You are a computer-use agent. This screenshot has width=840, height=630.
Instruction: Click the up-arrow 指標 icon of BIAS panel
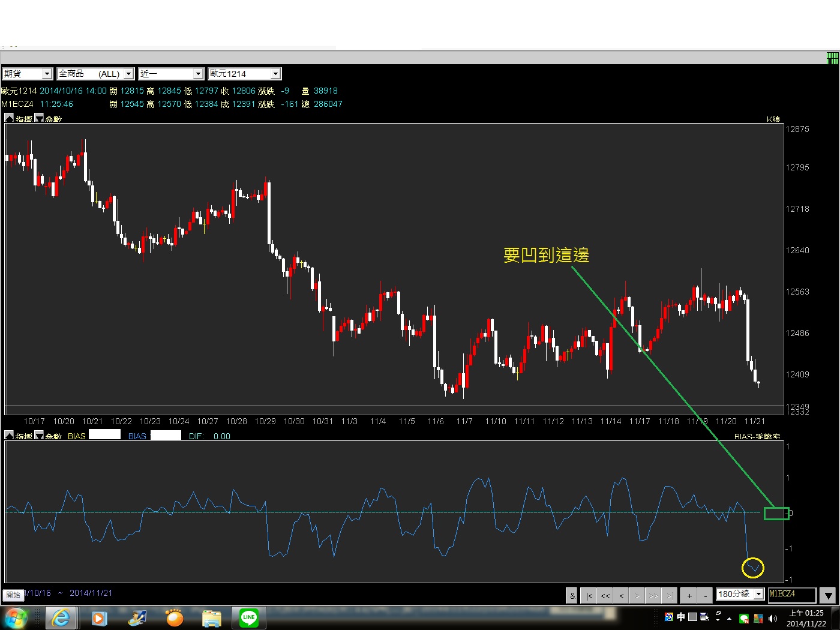point(9,436)
